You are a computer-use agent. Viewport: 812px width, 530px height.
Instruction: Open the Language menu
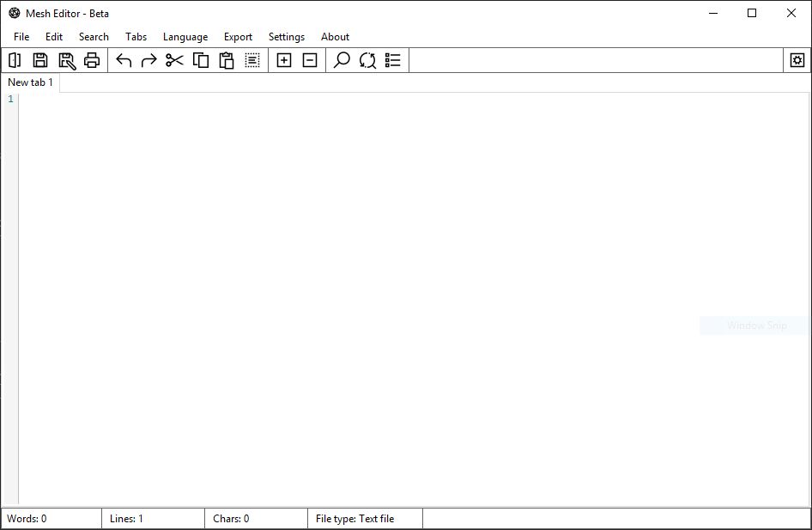pyautogui.click(x=185, y=36)
